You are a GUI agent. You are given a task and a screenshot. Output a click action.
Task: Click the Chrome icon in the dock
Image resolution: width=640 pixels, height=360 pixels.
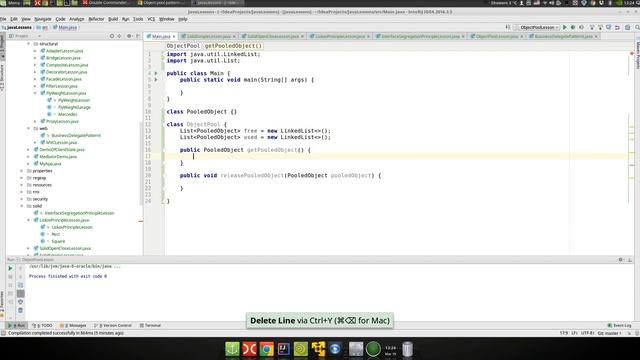tap(267, 349)
